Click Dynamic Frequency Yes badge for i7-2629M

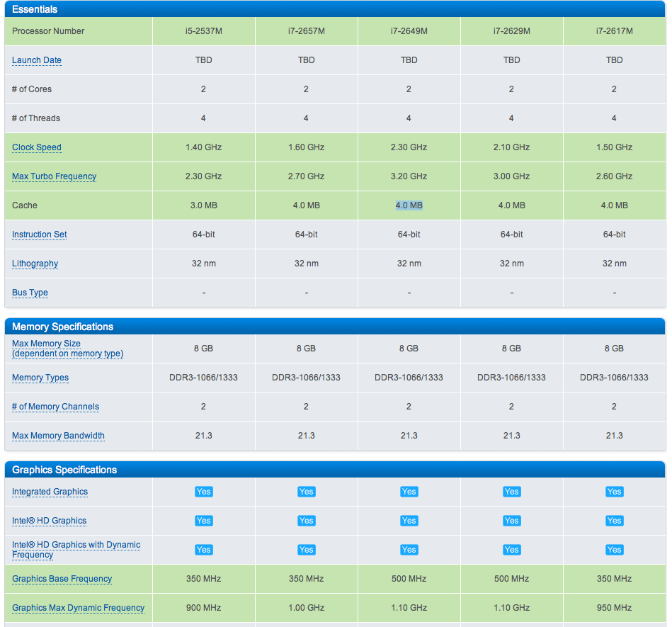coord(512,550)
